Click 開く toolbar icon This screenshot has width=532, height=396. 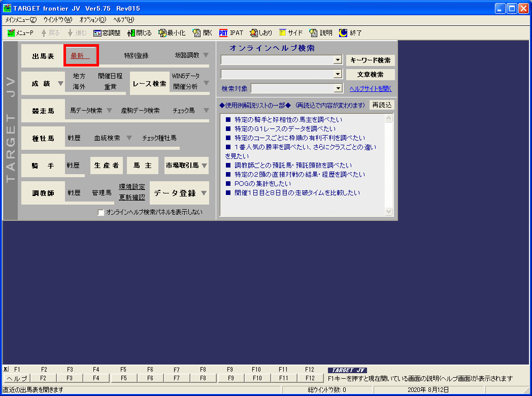coord(202,33)
